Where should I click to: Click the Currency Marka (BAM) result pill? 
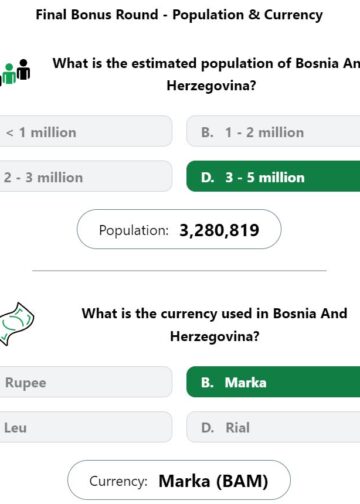coord(179,480)
